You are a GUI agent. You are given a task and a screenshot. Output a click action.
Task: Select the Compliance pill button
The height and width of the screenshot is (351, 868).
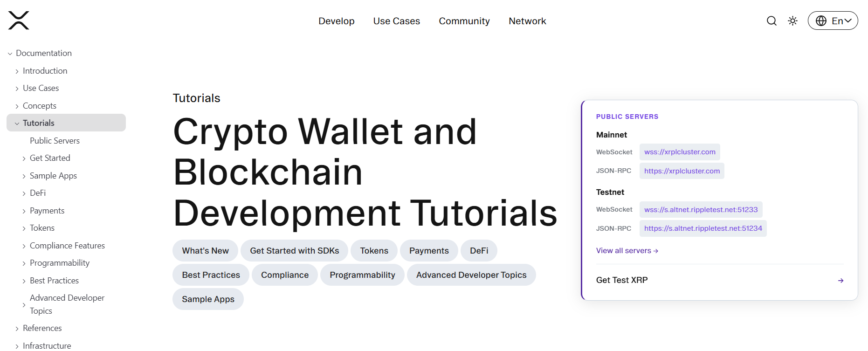click(x=285, y=275)
